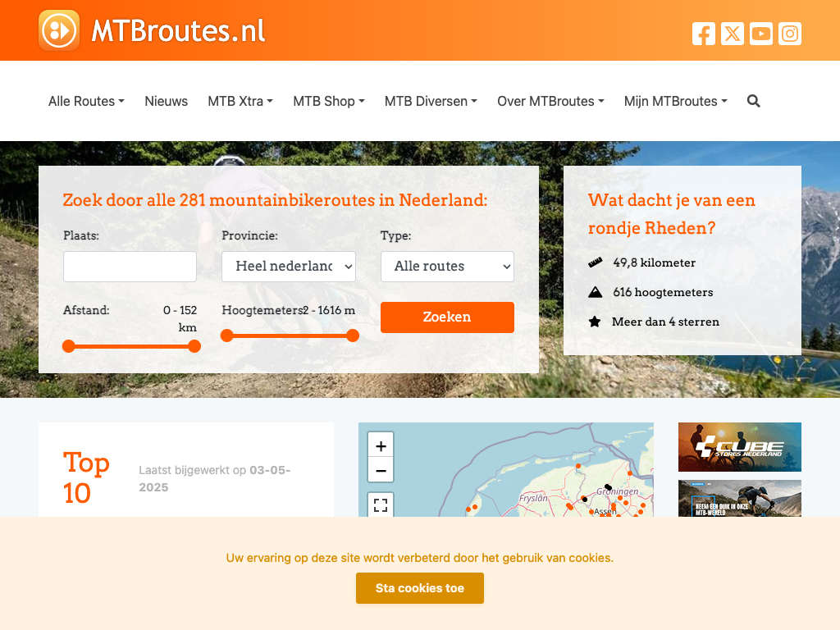This screenshot has height=630, width=840.
Task: Click the Hoogtemeters slider left handle
Action: coord(227,336)
